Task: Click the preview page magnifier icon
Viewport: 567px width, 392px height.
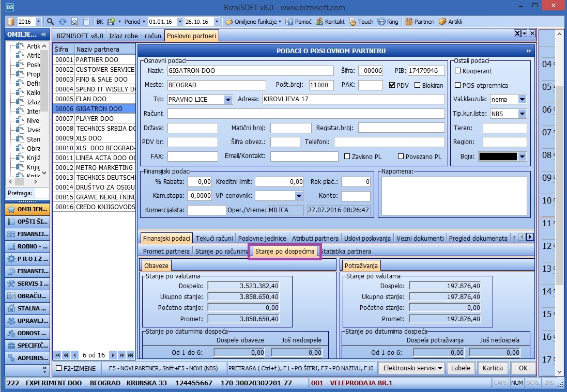Action: [x=74, y=22]
